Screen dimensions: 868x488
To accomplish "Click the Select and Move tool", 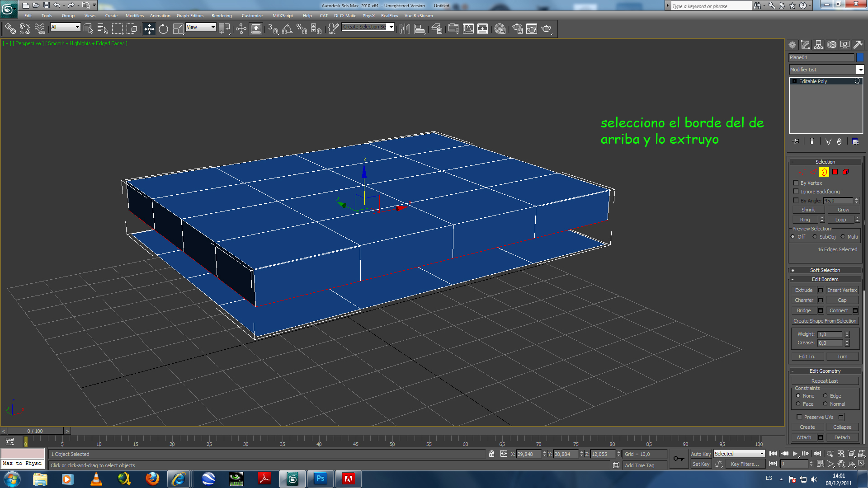I will [149, 29].
